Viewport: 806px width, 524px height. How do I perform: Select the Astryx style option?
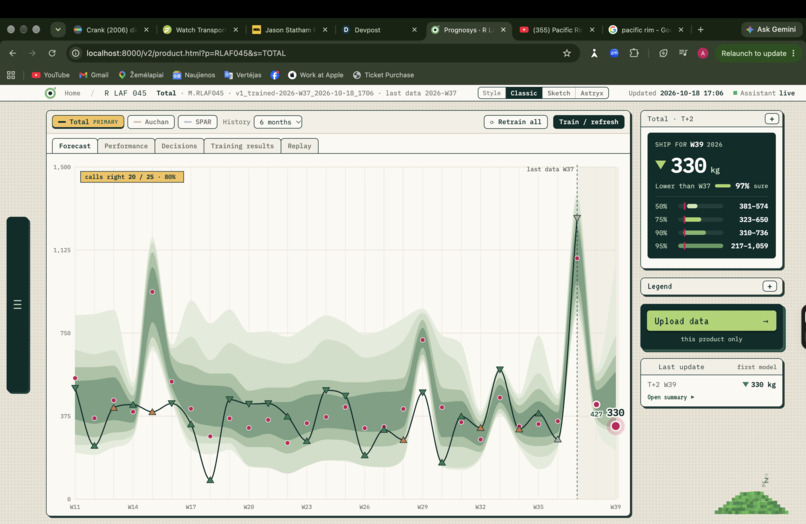(x=592, y=93)
